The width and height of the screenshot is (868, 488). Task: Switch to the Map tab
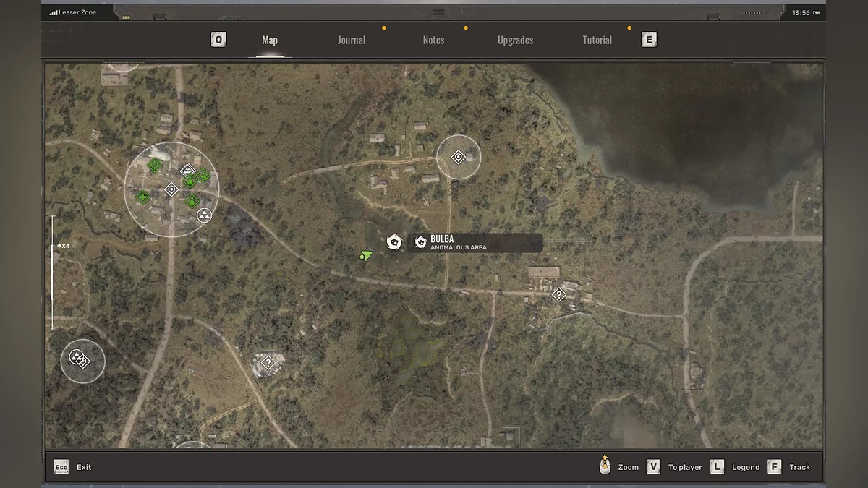pos(270,40)
